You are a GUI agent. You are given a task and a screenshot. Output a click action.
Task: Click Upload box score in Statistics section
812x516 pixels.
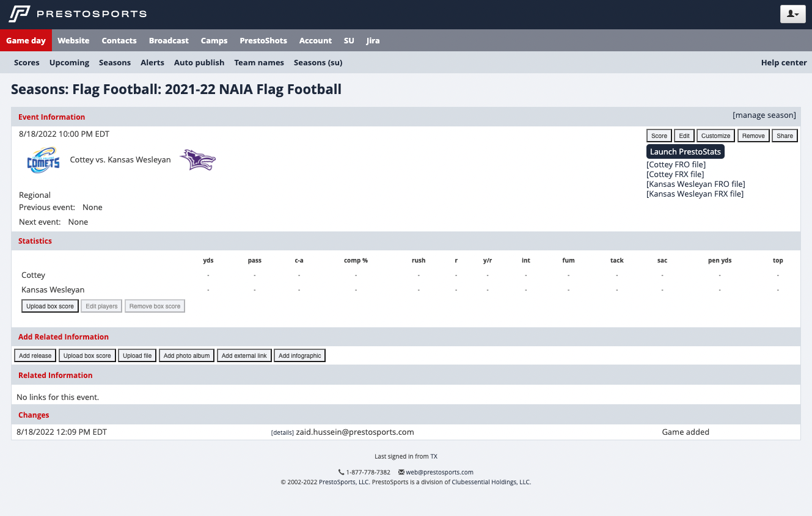point(50,306)
